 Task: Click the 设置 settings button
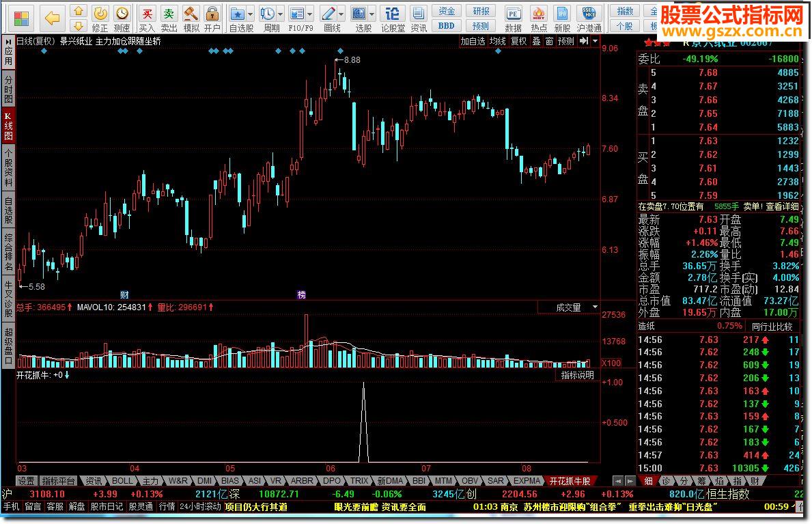[26, 481]
